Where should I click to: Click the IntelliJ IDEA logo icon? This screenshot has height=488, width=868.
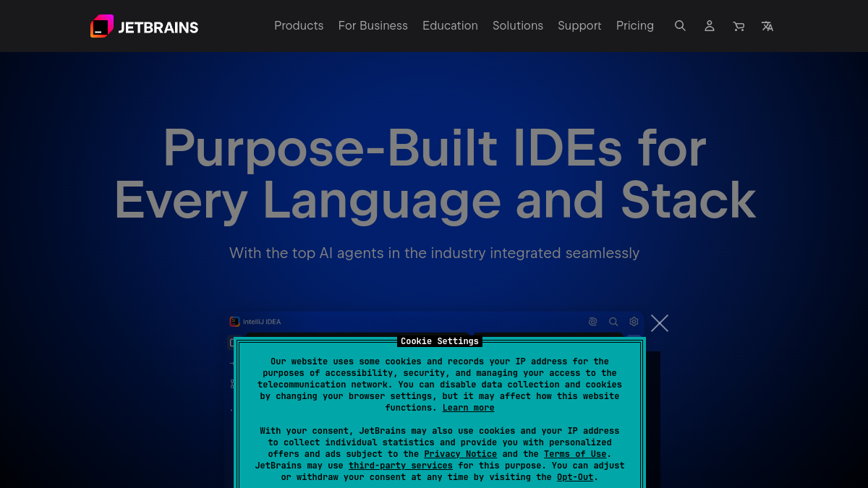[234, 322]
